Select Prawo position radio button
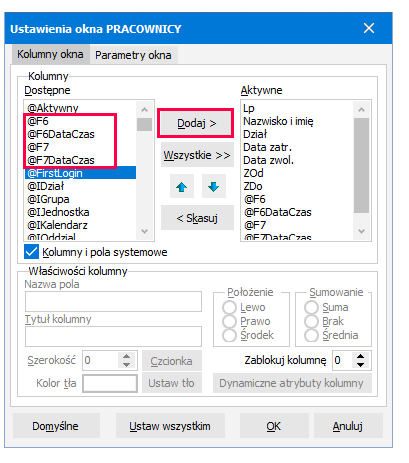The width and height of the screenshot is (409, 463). [229, 321]
